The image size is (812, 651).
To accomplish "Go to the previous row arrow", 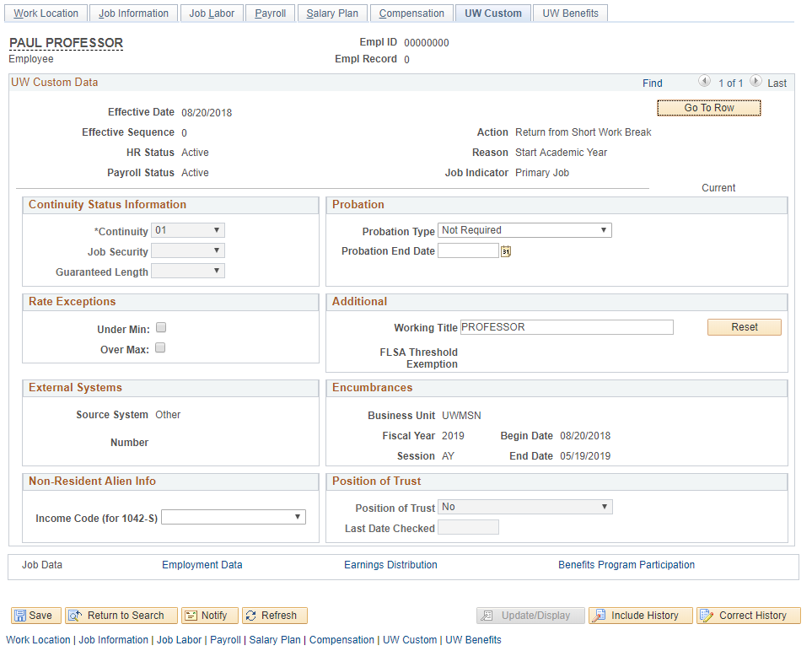I will [x=704, y=81].
